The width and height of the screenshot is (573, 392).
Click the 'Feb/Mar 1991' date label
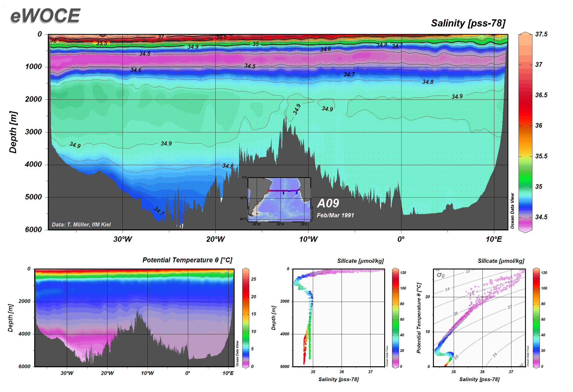[335, 215]
